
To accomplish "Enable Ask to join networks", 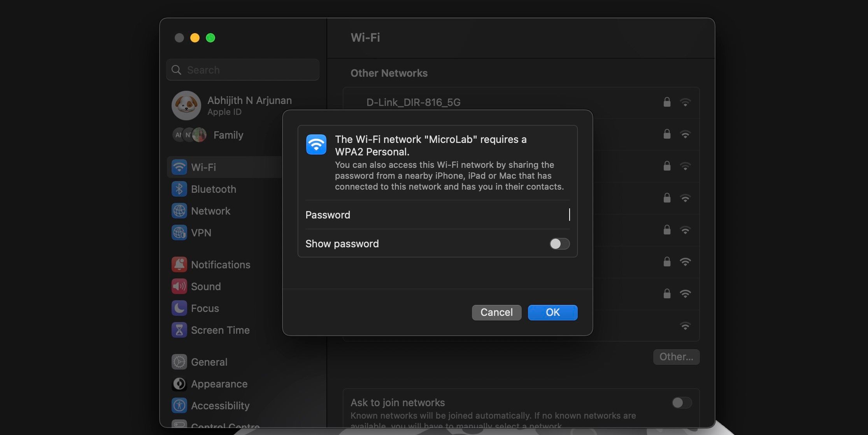I will (681, 403).
